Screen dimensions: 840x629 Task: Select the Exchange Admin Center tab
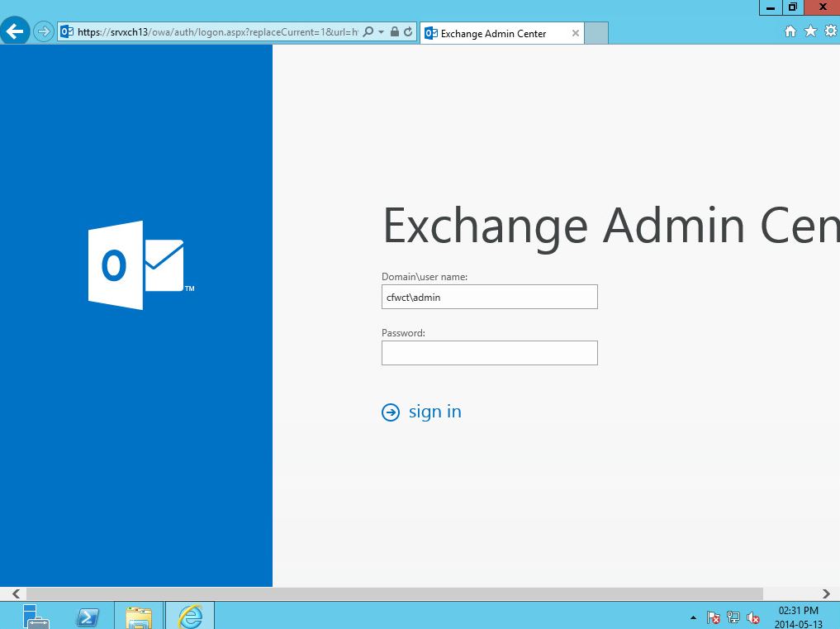click(x=496, y=34)
